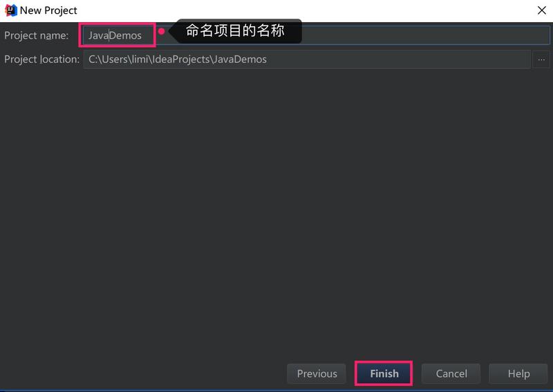Click the Project location label
This screenshot has height=392, width=553.
pos(42,59)
